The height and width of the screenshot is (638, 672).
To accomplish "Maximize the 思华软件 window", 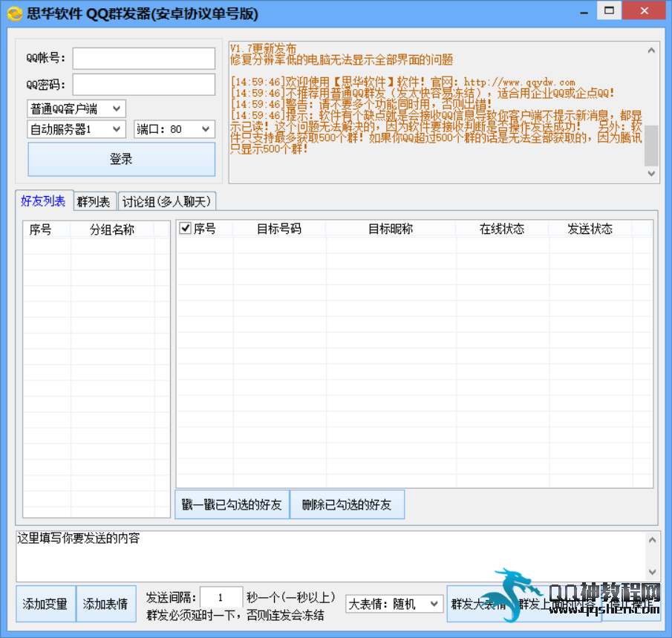I will 609,10.
